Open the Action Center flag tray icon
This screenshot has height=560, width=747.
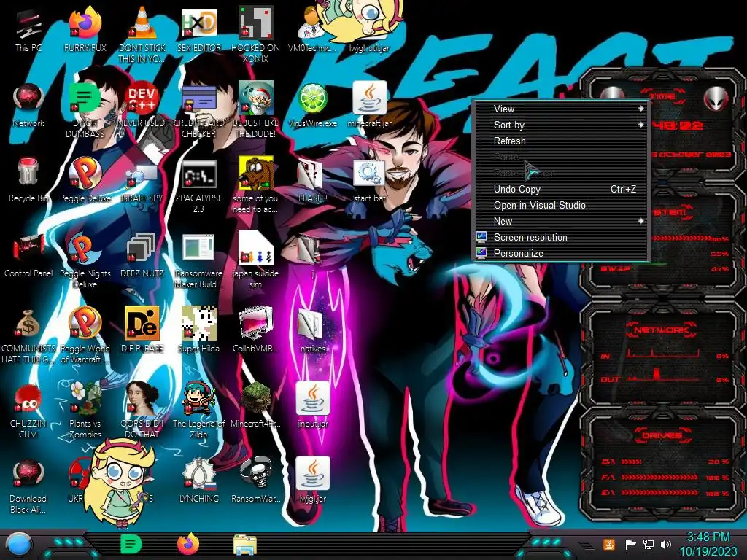630,544
